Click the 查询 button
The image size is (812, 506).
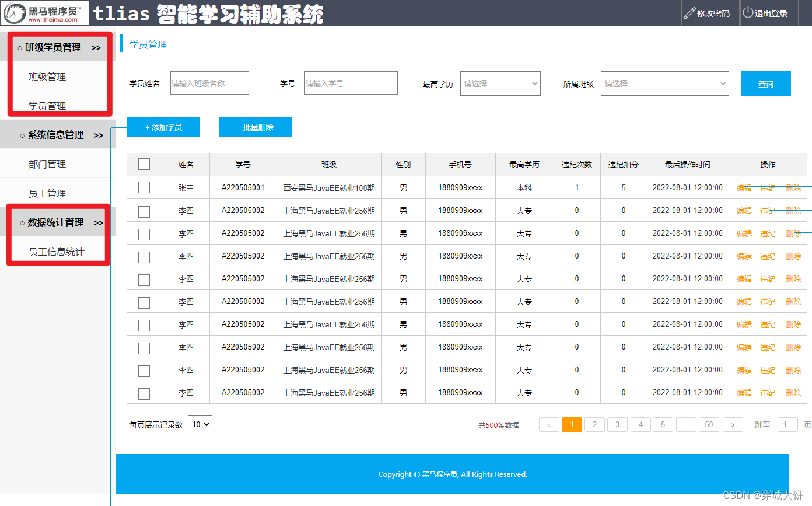click(765, 83)
